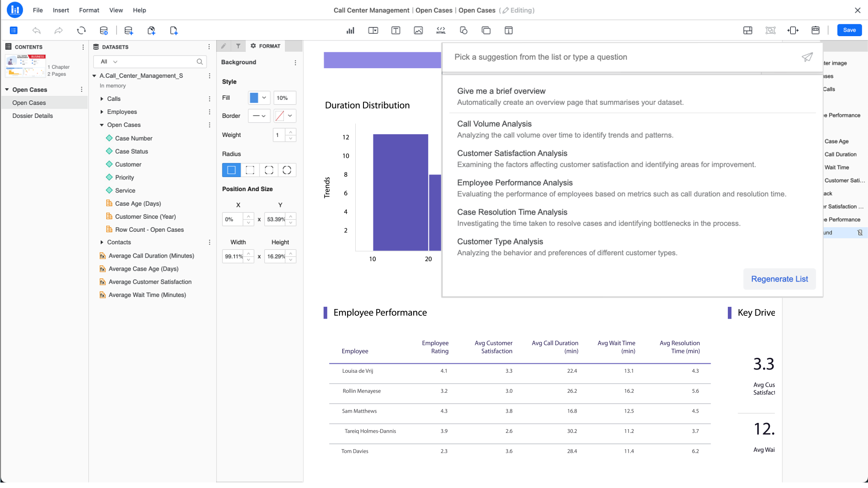The height and width of the screenshot is (488, 868).
Task: Select the blue Fill color swatch
Action: pyautogui.click(x=255, y=98)
